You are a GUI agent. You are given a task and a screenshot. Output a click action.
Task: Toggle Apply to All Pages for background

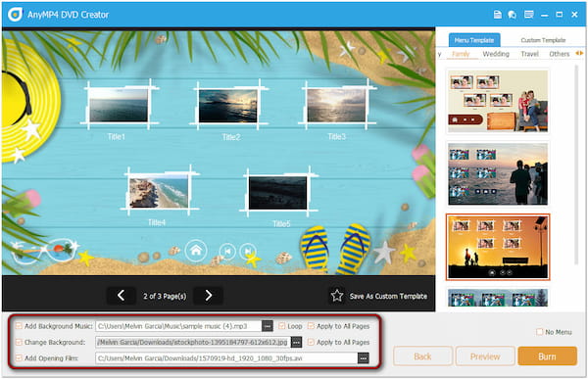[x=311, y=342]
